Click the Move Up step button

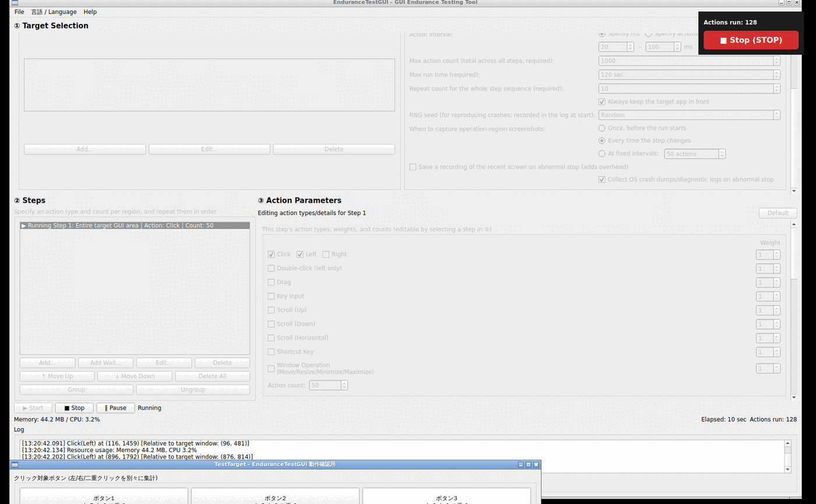click(x=57, y=376)
